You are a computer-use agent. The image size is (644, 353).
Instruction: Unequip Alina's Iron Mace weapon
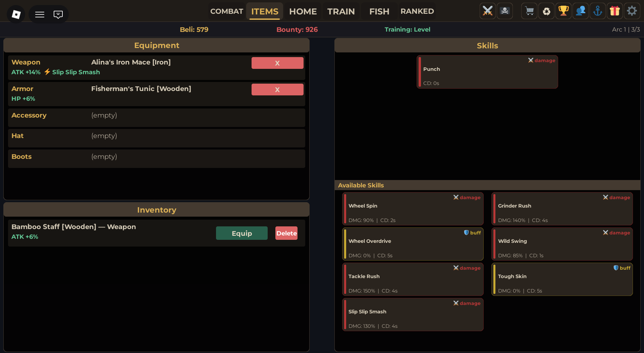(277, 63)
